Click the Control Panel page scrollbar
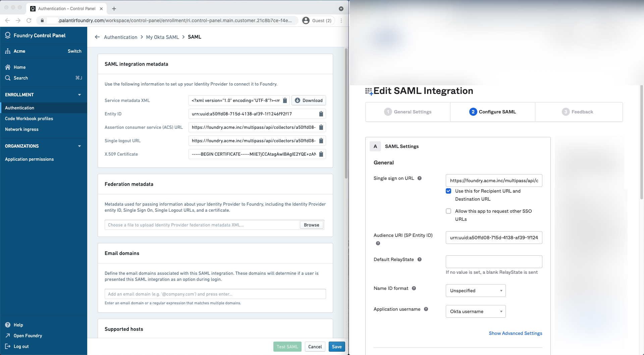Screen dimensions: 644x355 pyautogui.click(x=346, y=114)
